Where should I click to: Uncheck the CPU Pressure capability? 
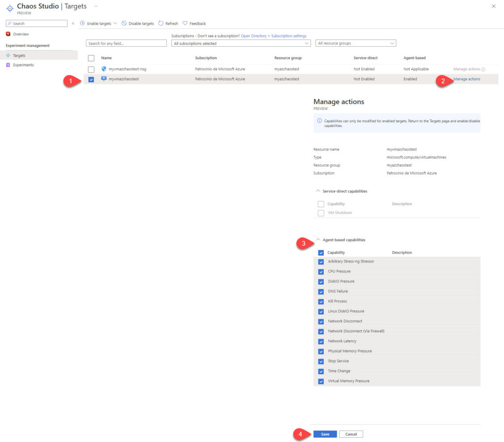click(x=321, y=272)
